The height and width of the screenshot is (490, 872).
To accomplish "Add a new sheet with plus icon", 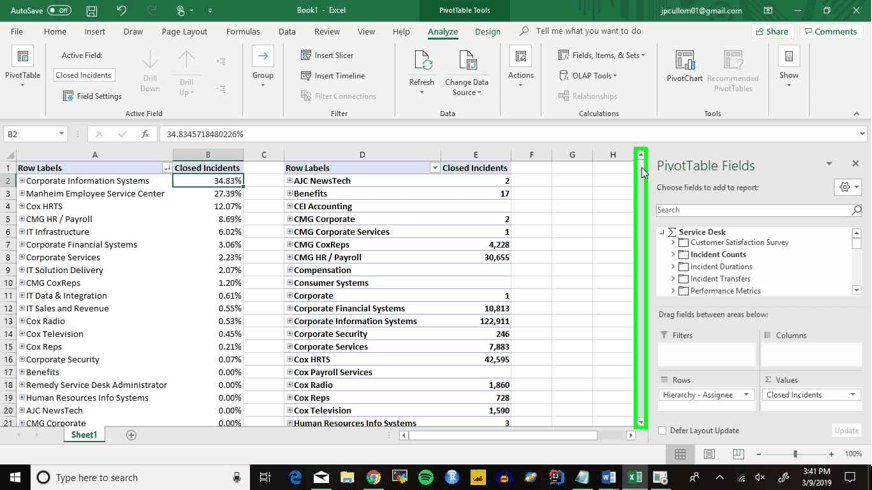I will click(131, 435).
